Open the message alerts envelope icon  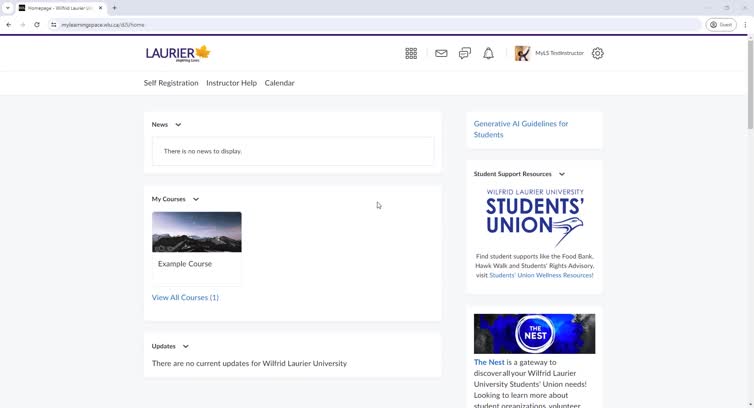tap(441, 53)
